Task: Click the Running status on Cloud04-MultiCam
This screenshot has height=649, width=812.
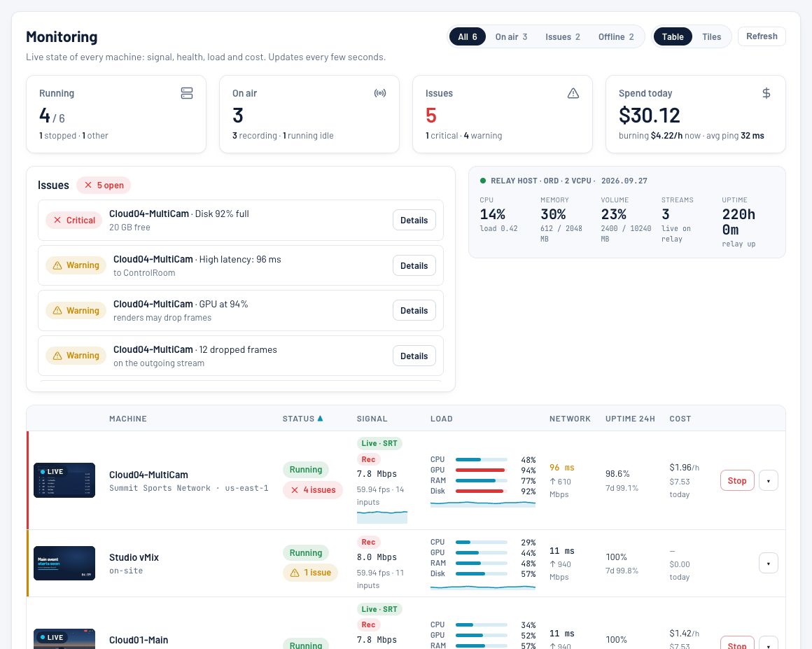Action: tap(305, 470)
